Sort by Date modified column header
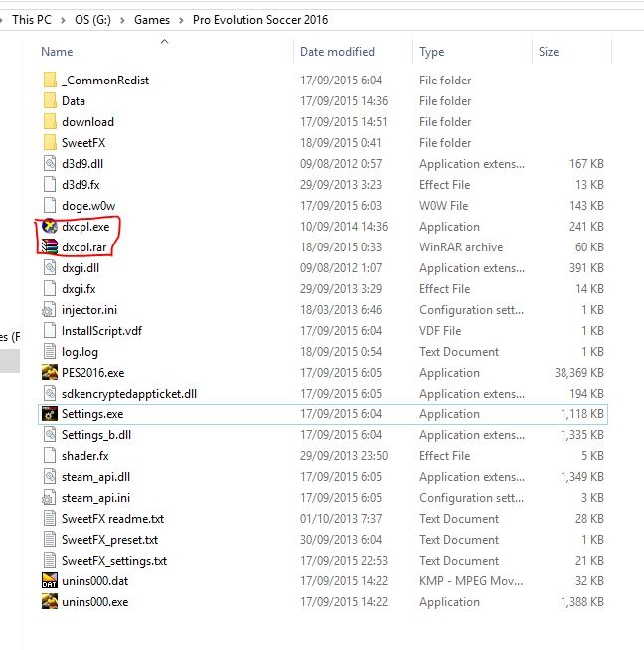The image size is (644, 650). coord(337,52)
